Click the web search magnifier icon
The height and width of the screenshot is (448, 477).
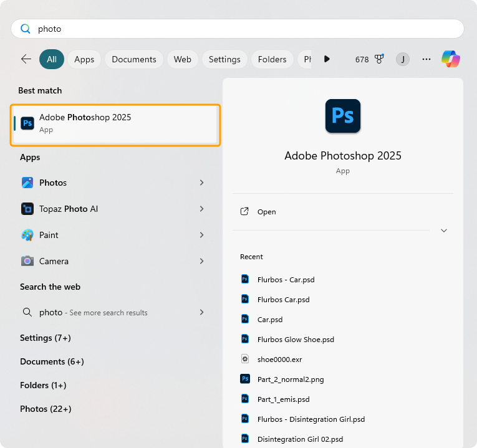point(27,312)
